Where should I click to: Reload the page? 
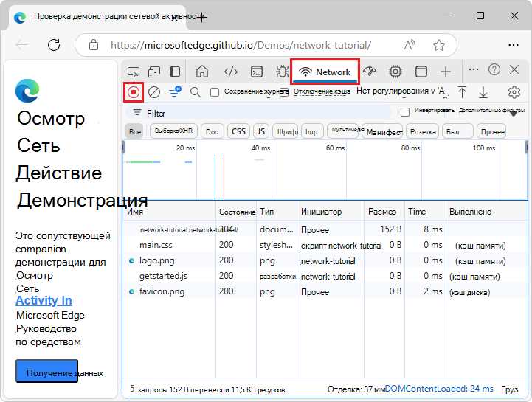54,45
